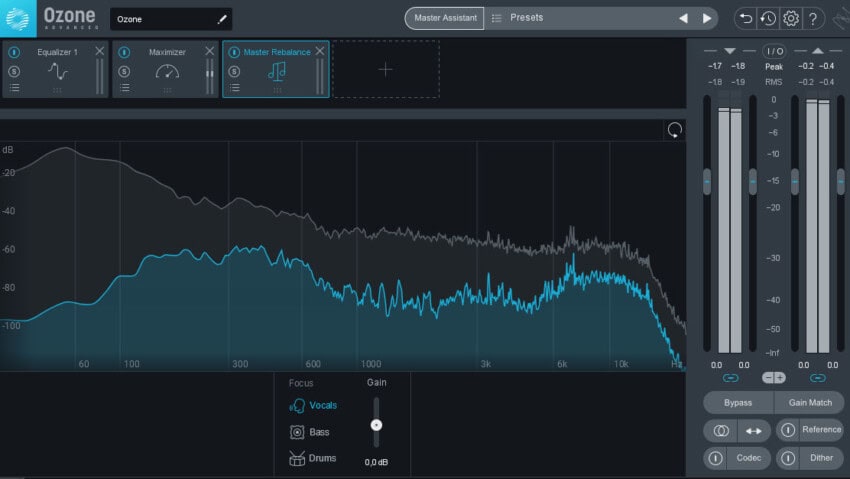The width and height of the screenshot is (850, 479).
Task: Toggle the Reference power button
Action: pyautogui.click(x=788, y=430)
